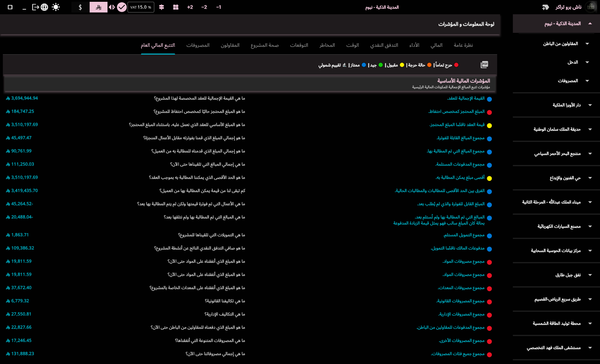Open the user avatar at the top right corner
The image size is (600, 364).
click(x=590, y=7)
